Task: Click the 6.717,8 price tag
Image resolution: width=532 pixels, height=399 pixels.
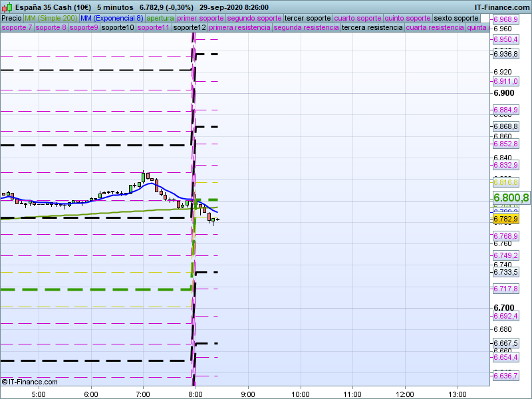Action: (505, 289)
